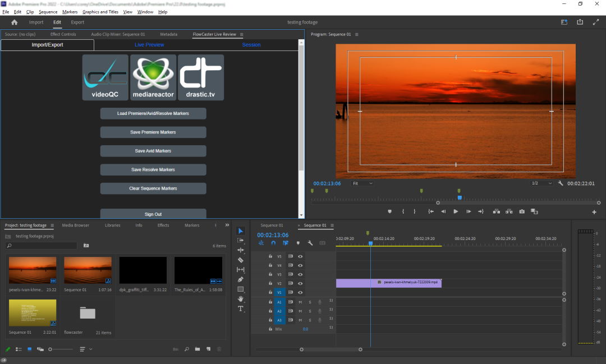Open the Project: testing footage panel menu

52,225
